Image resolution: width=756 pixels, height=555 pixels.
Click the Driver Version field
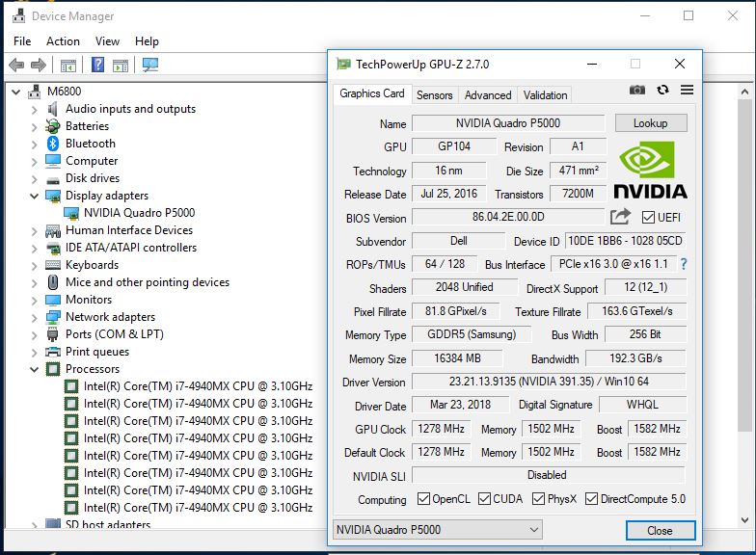pyautogui.click(x=549, y=382)
